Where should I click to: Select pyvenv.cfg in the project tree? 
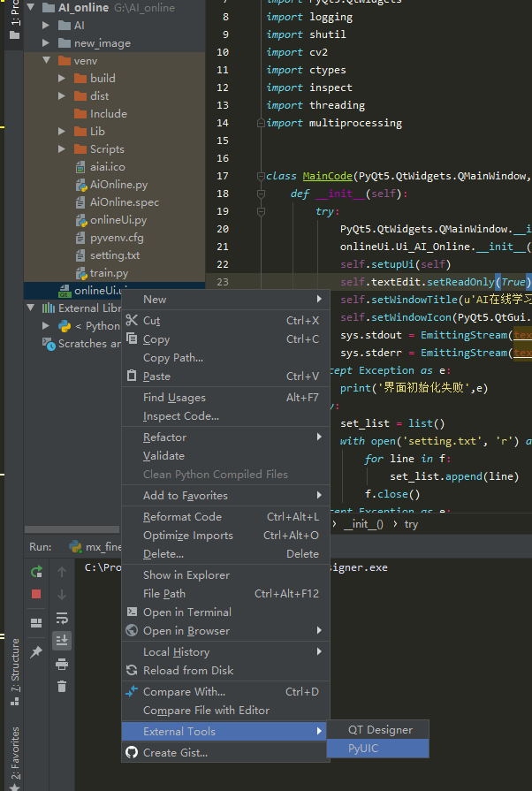click(115, 238)
